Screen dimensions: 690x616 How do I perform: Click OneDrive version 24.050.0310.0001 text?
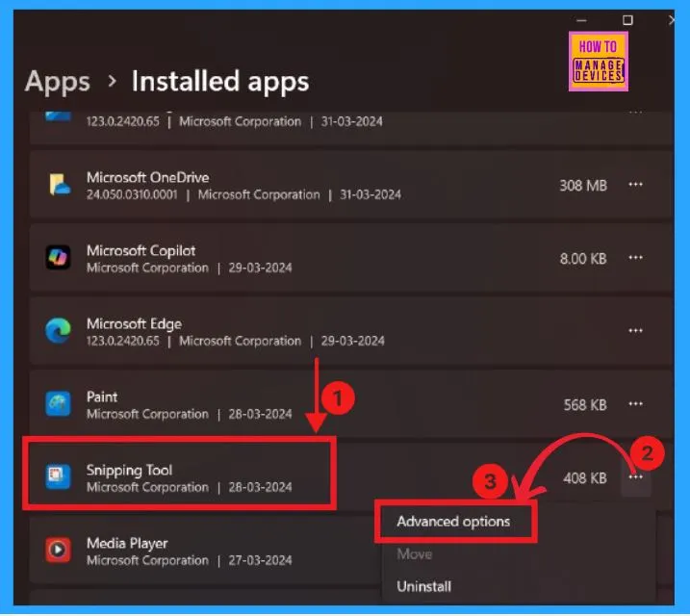tap(132, 194)
